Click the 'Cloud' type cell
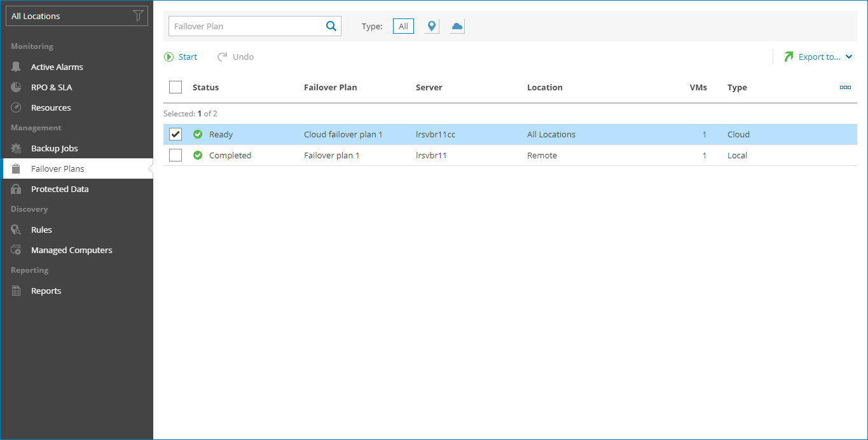 [738, 134]
